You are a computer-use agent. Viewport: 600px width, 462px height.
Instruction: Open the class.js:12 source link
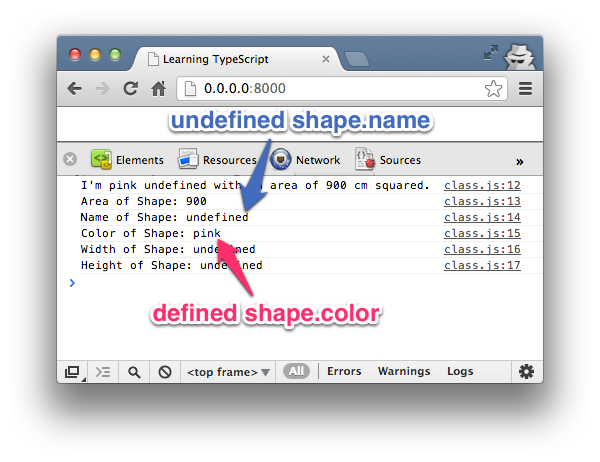coord(482,185)
